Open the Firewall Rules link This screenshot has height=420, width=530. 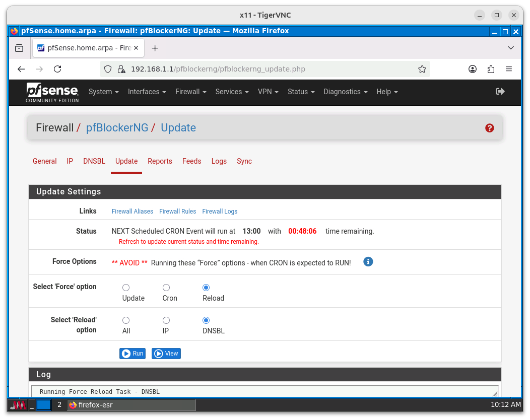pyautogui.click(x=178, y=211)
